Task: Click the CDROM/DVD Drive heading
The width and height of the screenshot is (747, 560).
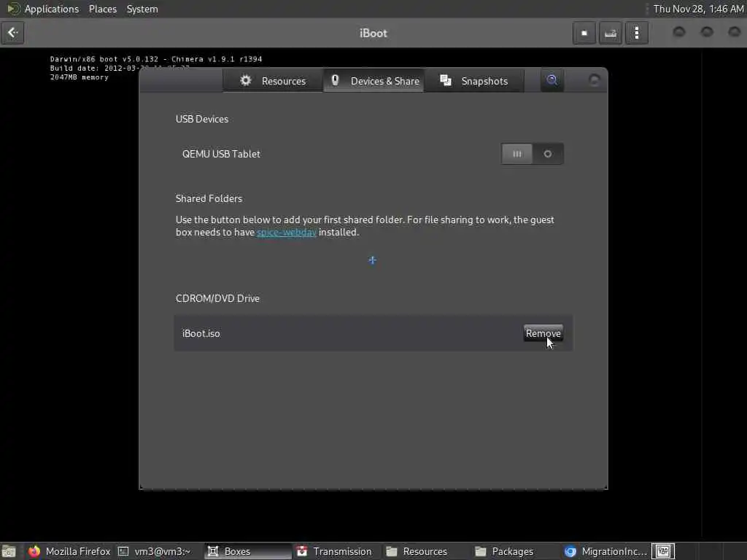Action: 217,298
